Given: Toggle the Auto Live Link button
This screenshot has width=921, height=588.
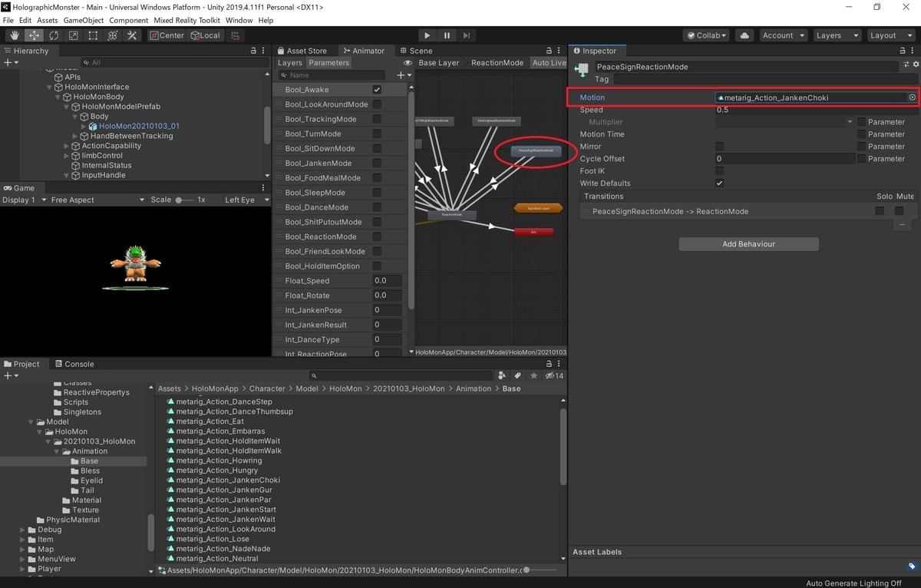Looking at the screenshot, I should 549,63.
